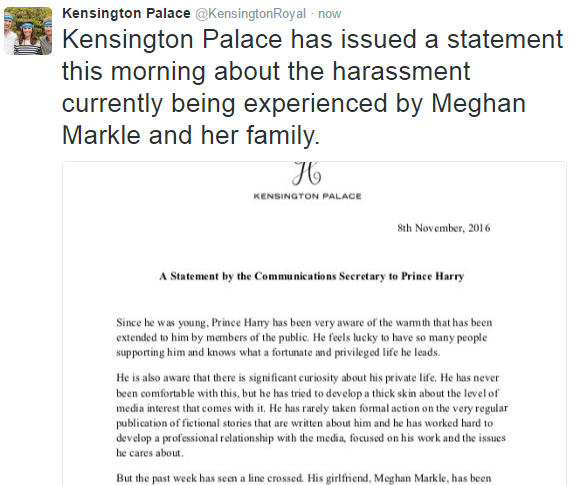Click 'Kensington Palace has issued' tweet opening

coord(239,39)
